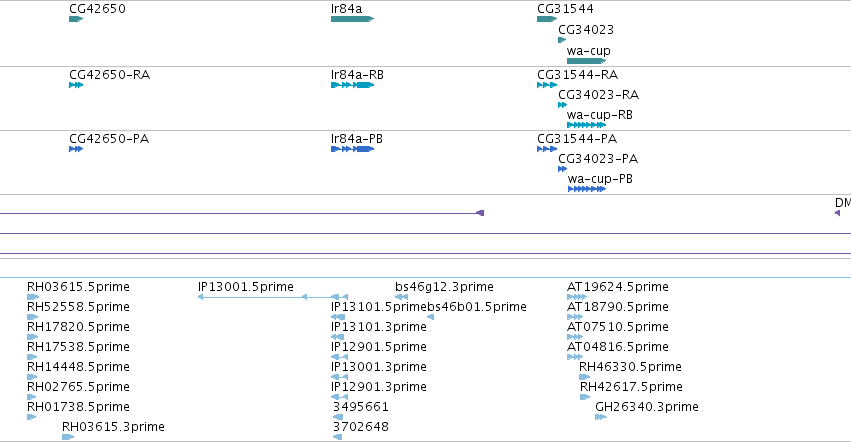Select EST RH03615.5prime
The height and width of the screenshot is (442, 851).
(x=78, y=287)
